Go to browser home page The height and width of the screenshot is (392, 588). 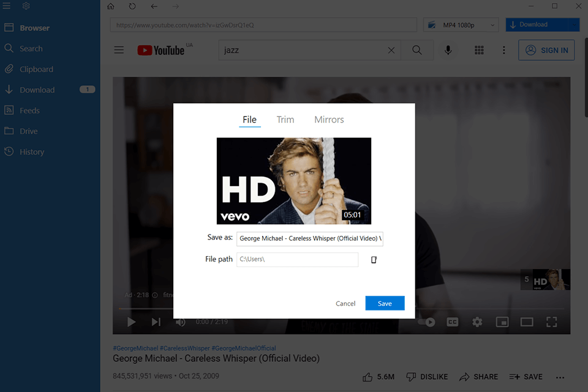click(x=111, y=6)
